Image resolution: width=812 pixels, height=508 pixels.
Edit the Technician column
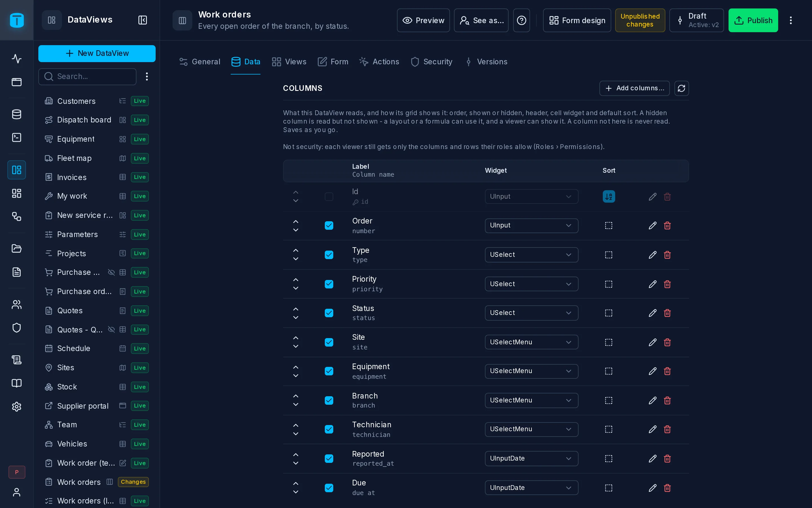(x=653, y=429)
